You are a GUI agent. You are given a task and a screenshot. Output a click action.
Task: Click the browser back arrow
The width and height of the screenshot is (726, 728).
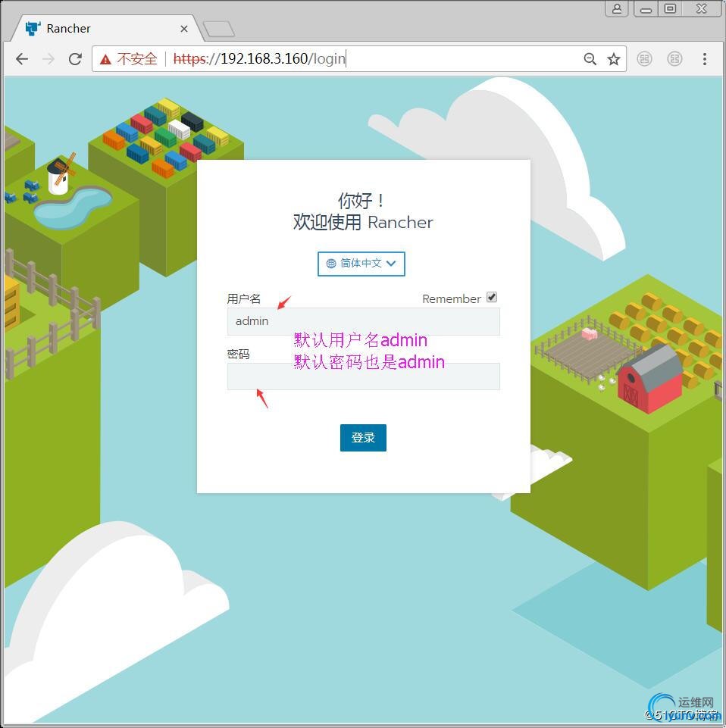click(x=22, y=59)
